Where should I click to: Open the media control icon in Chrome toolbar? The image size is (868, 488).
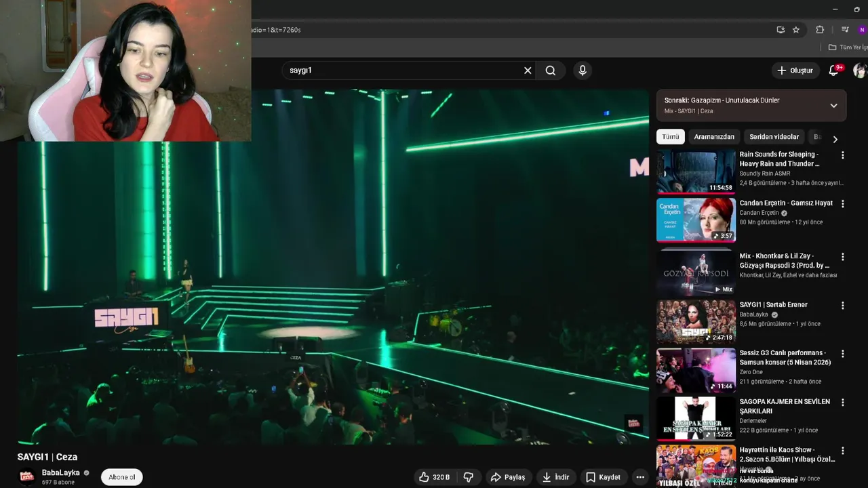point(845,30)
